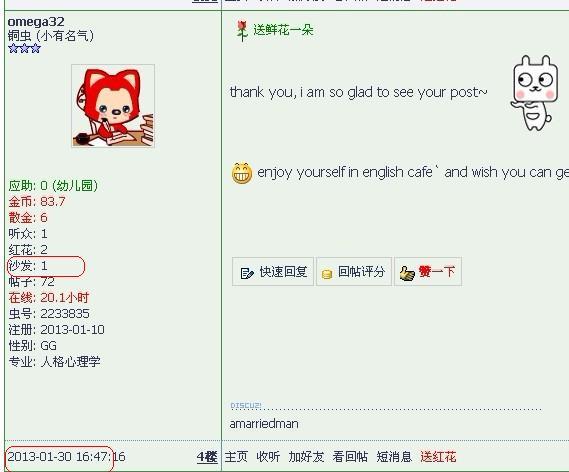The width and height of the screenshot is (569, 472).
Task: Like the post with 赞一下 button
Action: (428, 272)
